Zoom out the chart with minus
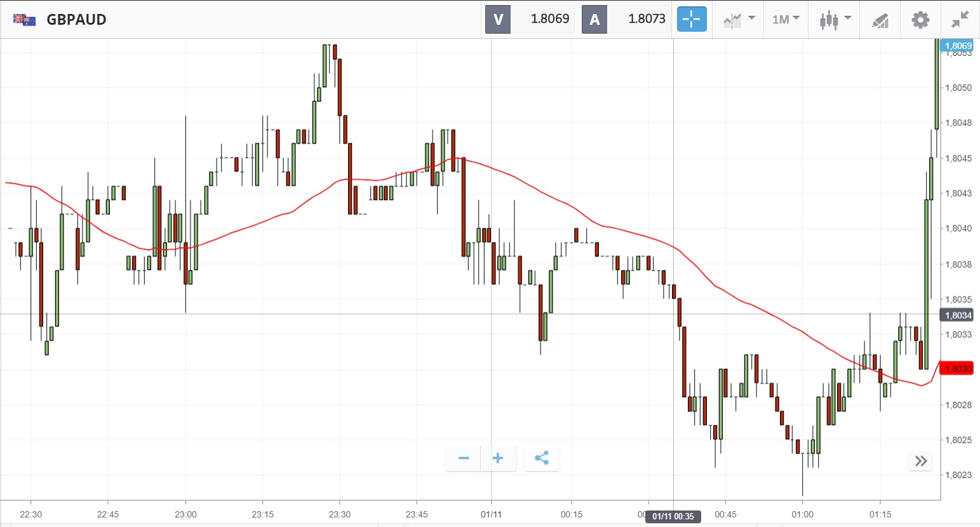The height and width of the screenshot is (527, 980). click(x=464, y=458)
